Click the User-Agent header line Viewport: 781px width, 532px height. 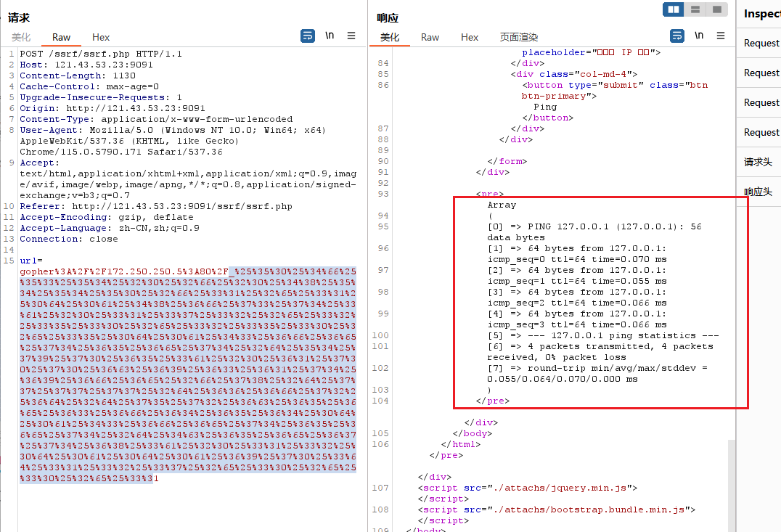click(172, 131)
